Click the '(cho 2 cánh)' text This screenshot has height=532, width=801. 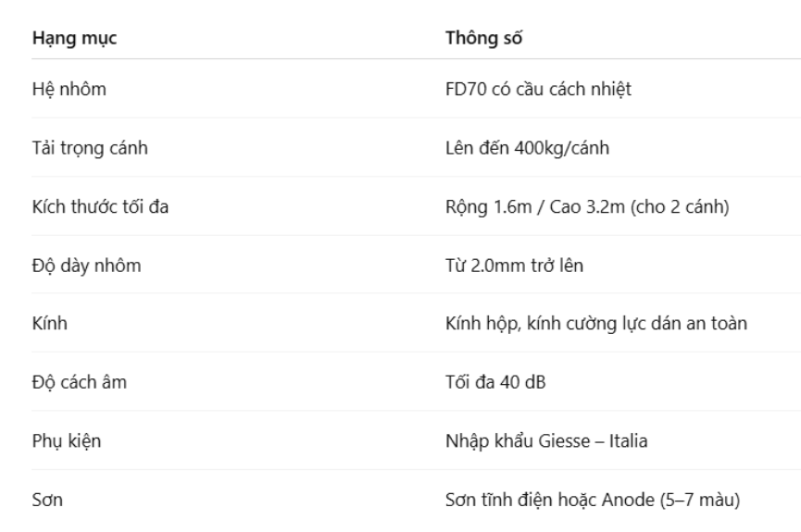click(x=680, y=206)
